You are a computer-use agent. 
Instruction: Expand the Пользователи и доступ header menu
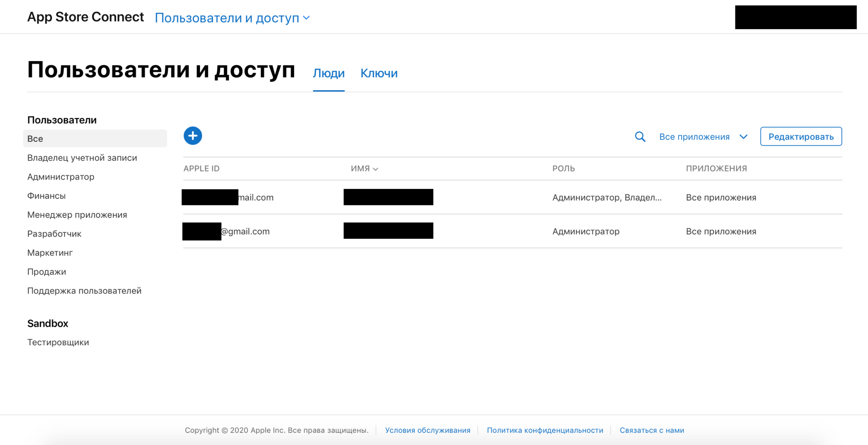[232, 18]
